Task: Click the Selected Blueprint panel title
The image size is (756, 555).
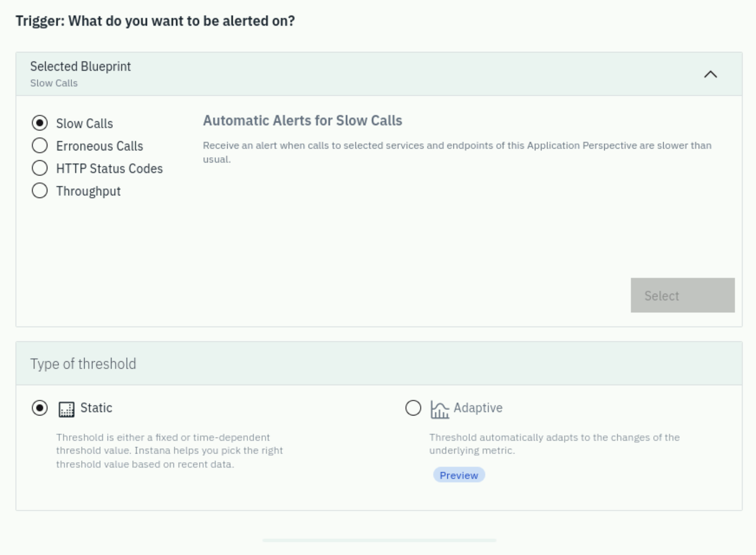Action: 80,66
